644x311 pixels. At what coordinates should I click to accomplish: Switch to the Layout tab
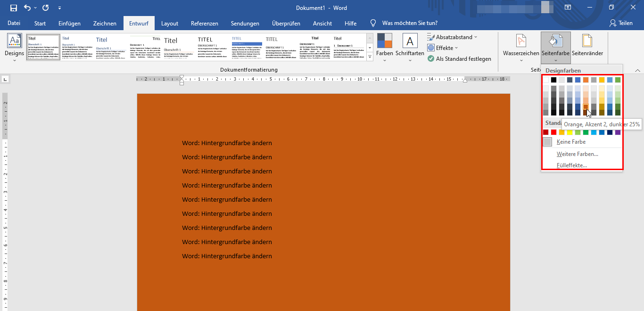coord(170,23)
